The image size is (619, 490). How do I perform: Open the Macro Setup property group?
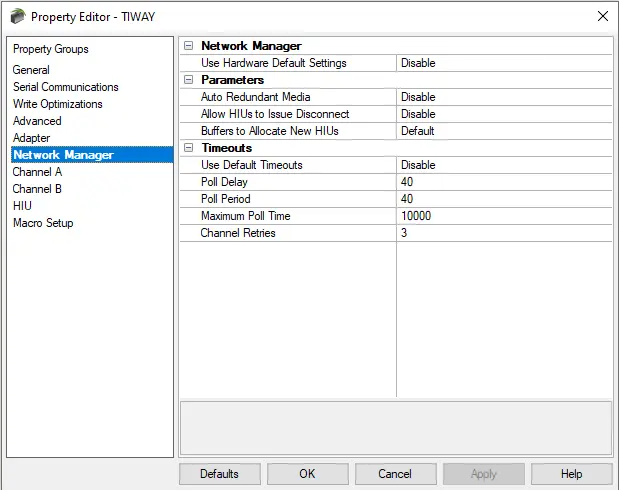[43, 223]
